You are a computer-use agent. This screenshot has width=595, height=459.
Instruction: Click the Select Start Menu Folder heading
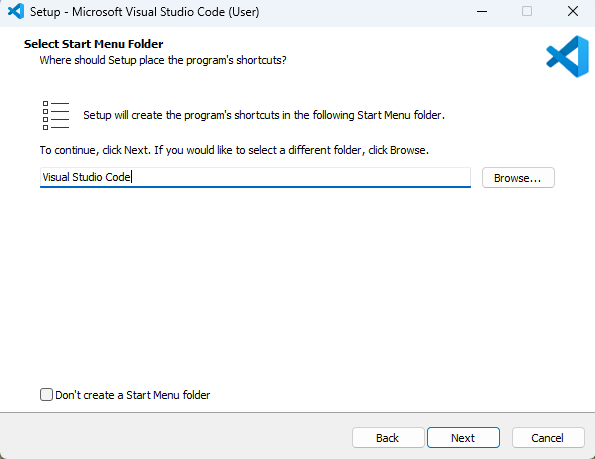[93, 44]
